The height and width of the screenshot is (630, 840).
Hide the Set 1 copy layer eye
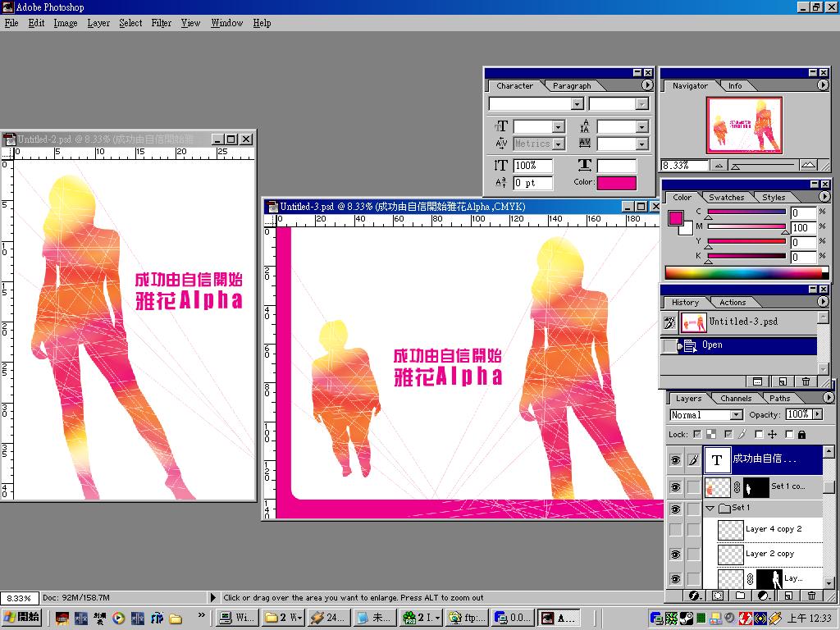pyautogui.click(x=675, y=487)
